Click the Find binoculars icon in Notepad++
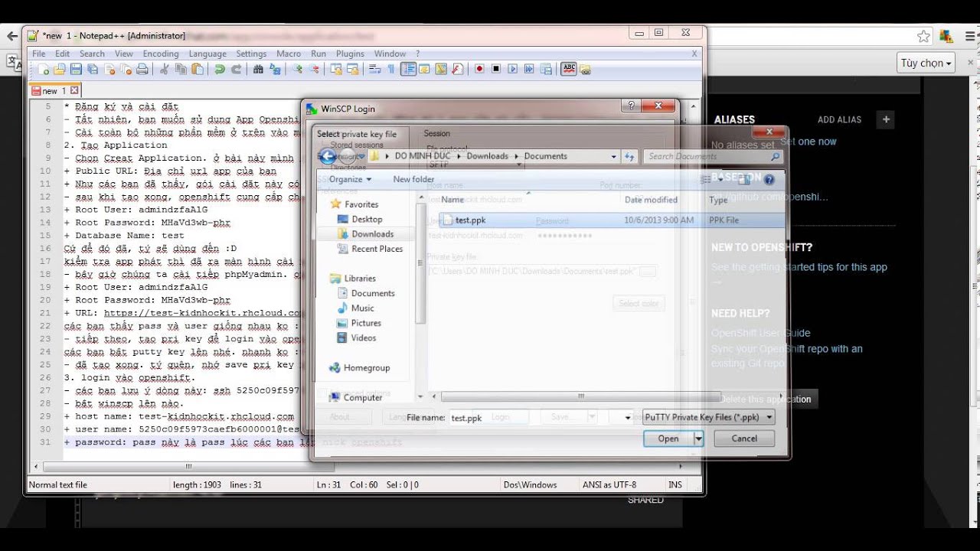Screen dimensions: 980x551 258,69
